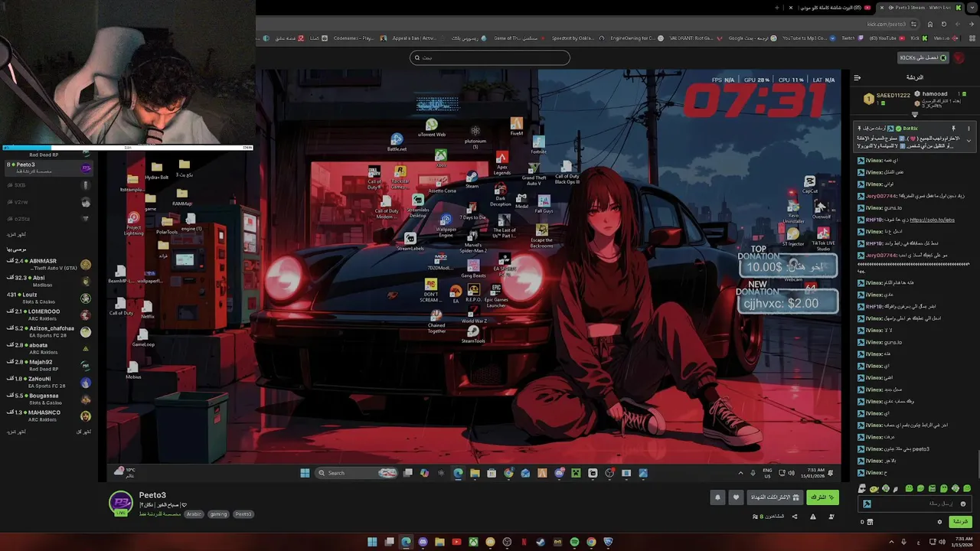
Task: Open the Hydra+ Bolt folder
Action: pos(156,171)
